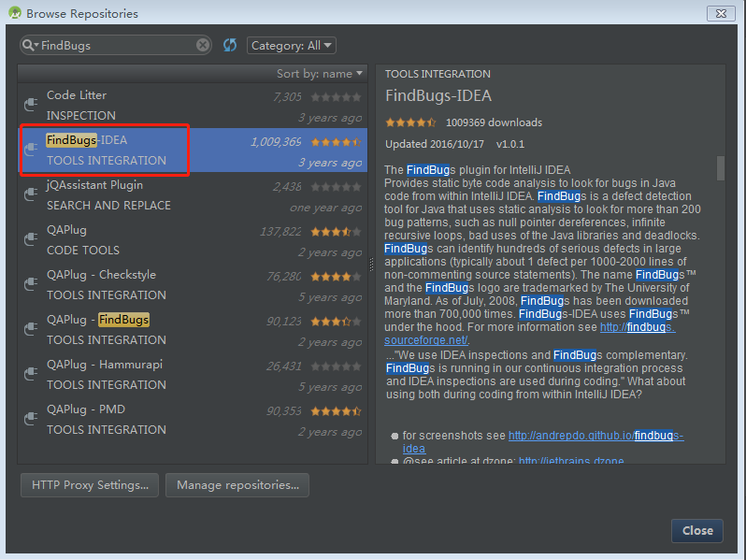
Task: Open the Sort by: name dropdown
Action: 320,74
